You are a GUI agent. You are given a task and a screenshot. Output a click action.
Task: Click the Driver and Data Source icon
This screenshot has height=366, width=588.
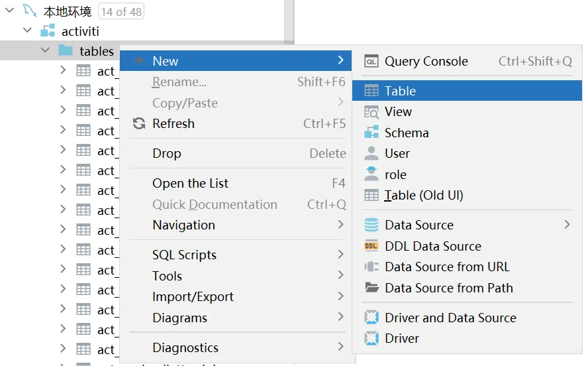[371, 318]
